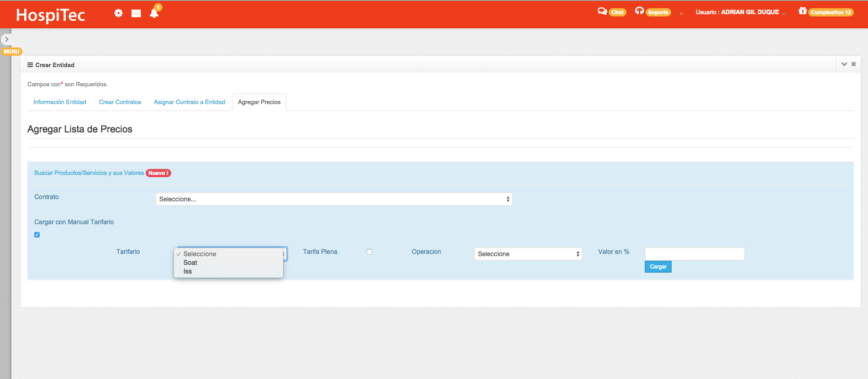Select Iss option in Tarifario list
The width and height of the screenshot is (868, 379).
[188, 271]
